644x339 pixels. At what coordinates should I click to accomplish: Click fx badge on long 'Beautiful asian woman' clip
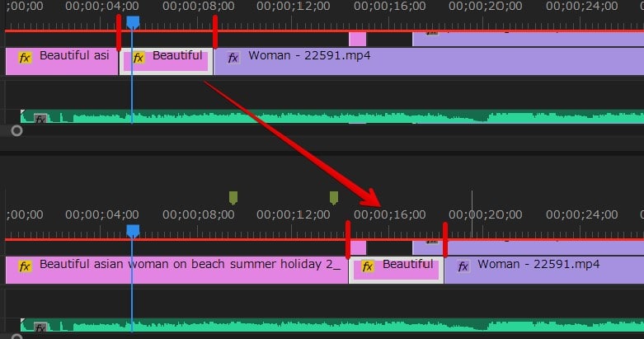click(x=25, y=266)
